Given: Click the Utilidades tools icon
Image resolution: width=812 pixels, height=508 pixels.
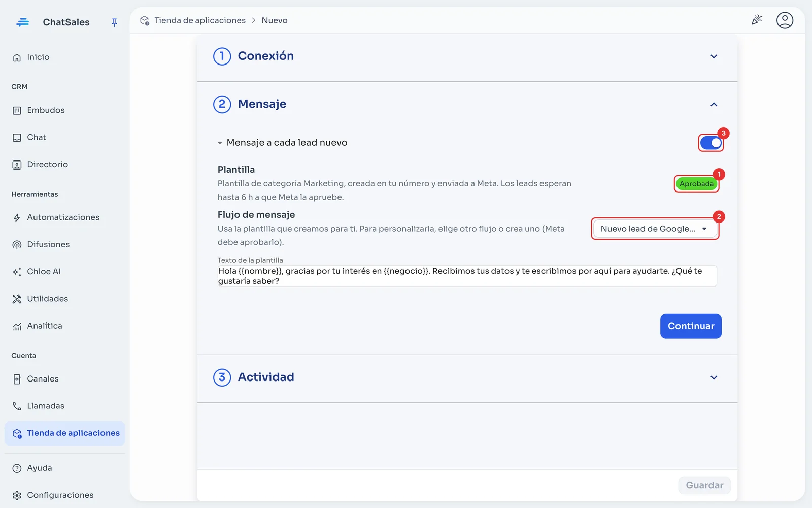Looking at the screenshot, I should click(17, 299).
